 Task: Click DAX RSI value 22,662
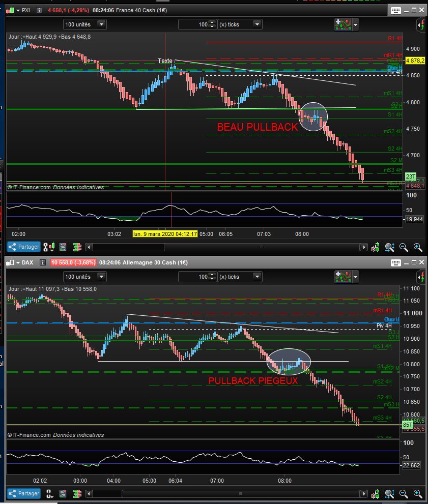[x=411, y=465]
